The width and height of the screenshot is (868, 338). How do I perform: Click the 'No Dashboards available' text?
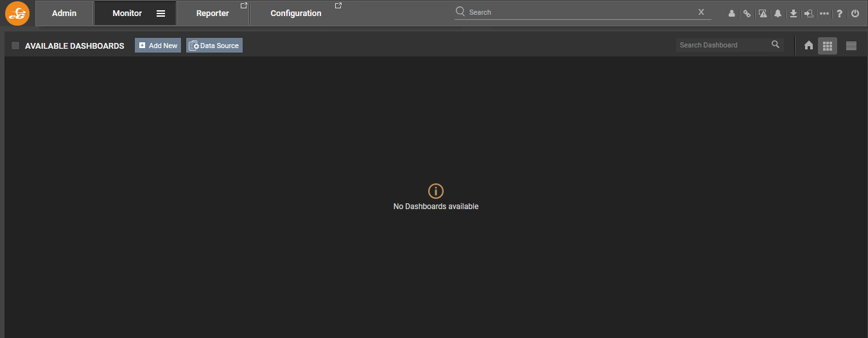[x=436, y=207]
